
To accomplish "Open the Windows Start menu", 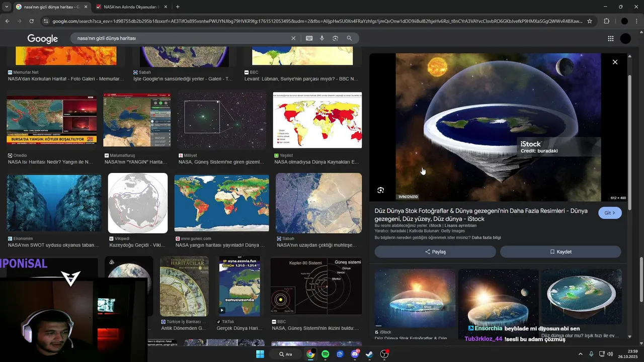I will [260, 354].
